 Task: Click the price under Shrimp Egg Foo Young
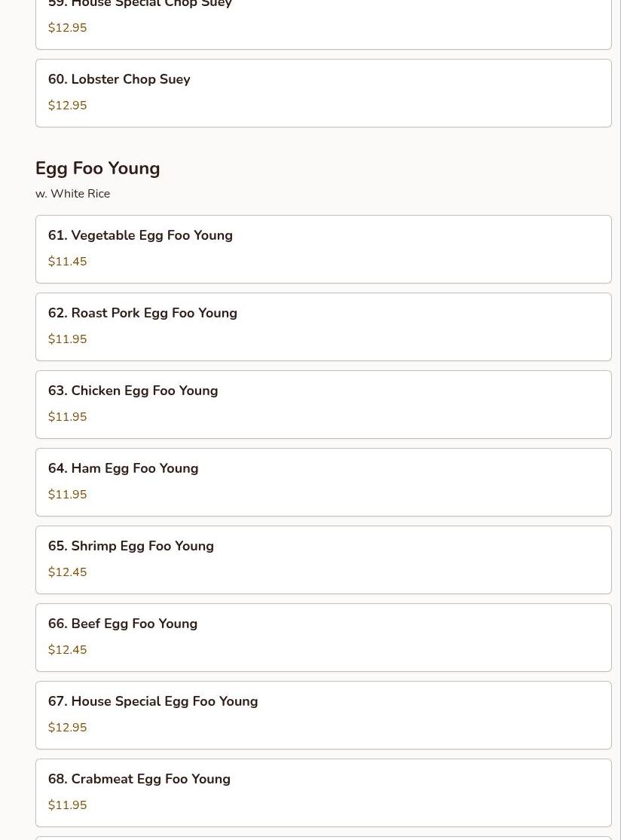tap(67, 572)
